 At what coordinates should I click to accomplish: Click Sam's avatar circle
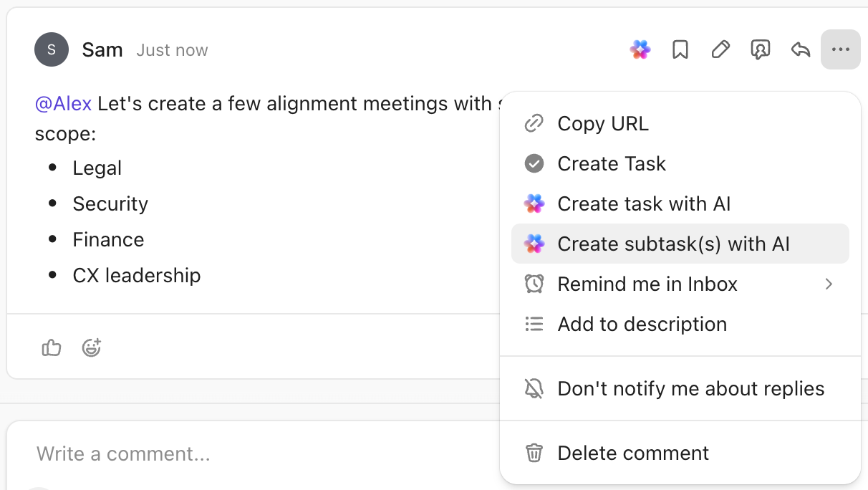point(51,49)
